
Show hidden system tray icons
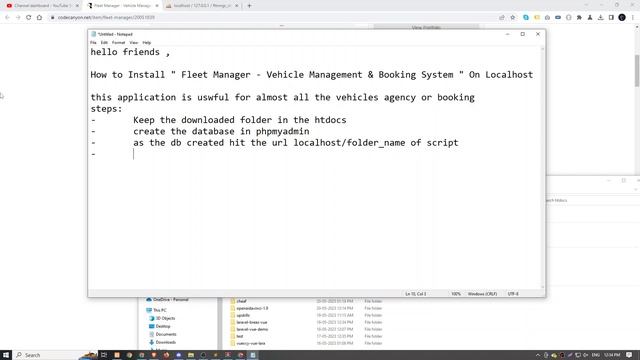(538, 355)
